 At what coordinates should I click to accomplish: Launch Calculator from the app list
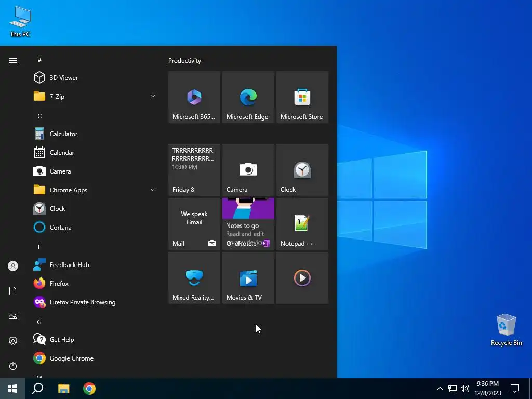(x=95, y=134)
